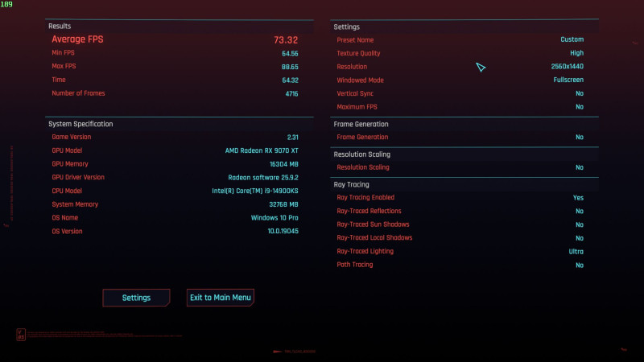Click the Average FPS label
The width and height of the screenshot is (644, 362).
coord(77,39)
